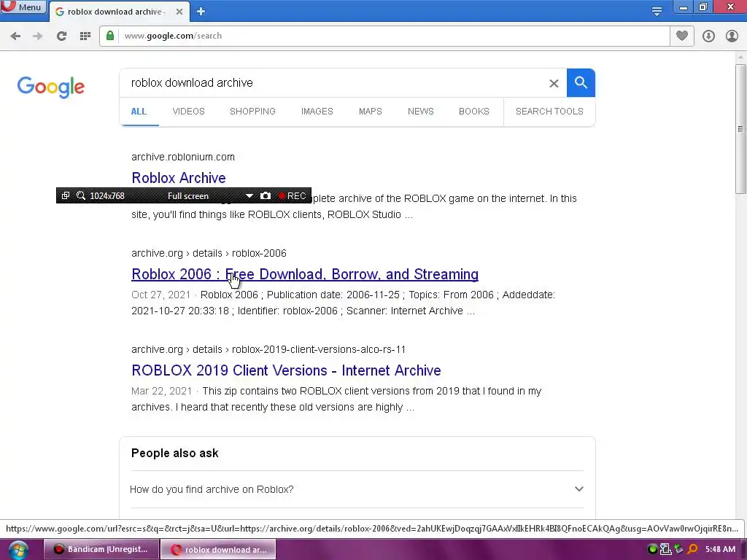Switch to the SHOPPING tab
The image size is (747, 560).
[x=252, y=112]
